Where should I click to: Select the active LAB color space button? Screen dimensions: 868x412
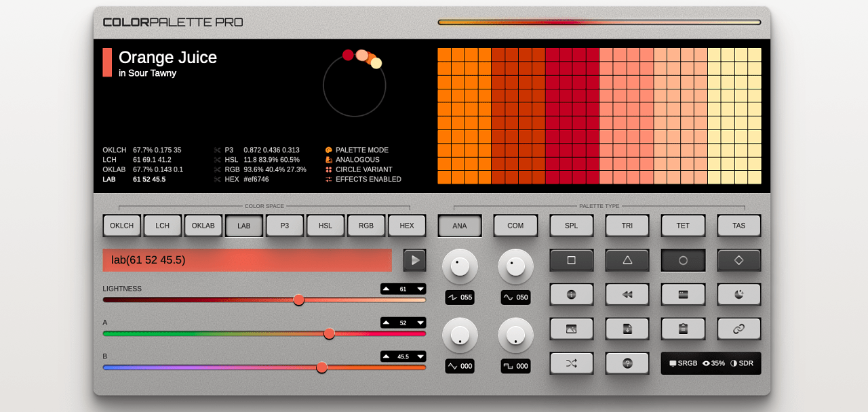[x=244, y=226]
